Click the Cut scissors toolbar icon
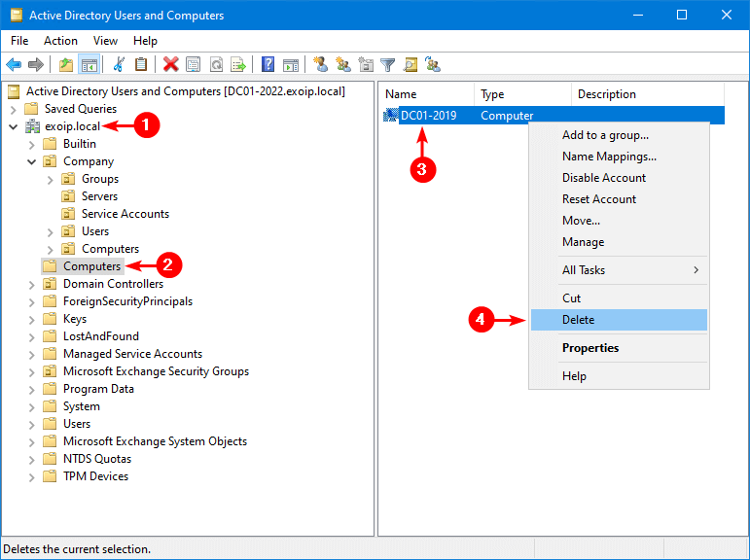The image size is (750, 560). (118, 64)
